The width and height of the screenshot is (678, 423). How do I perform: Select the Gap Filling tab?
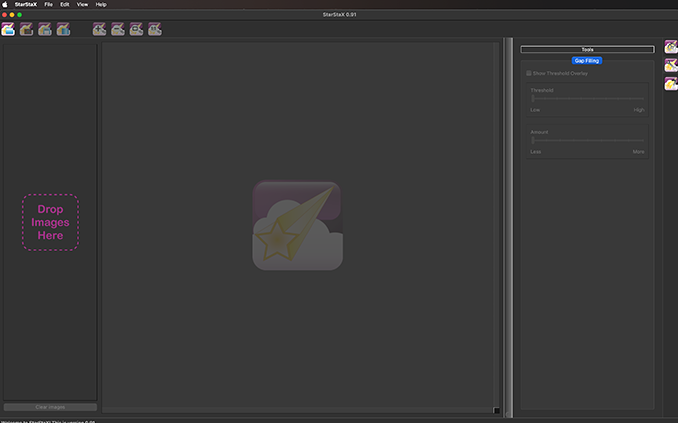tap(586, 61)
